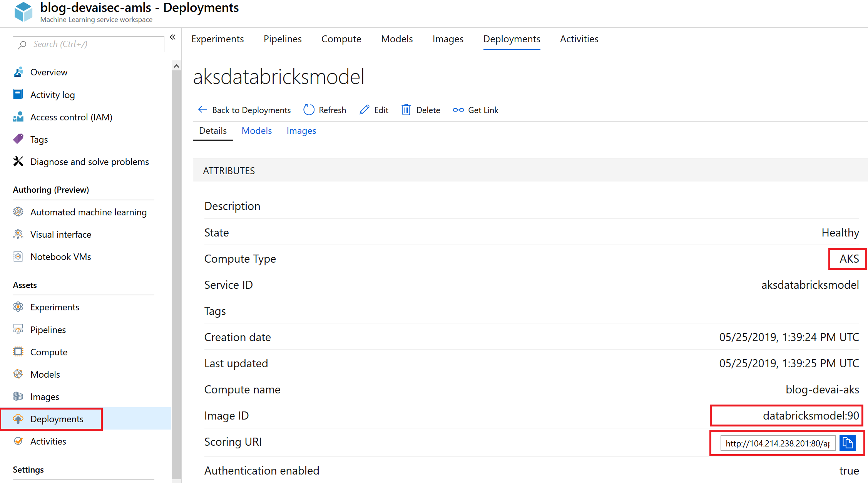Open Diagnose and solve problems
This screenshot has width=868, height=483.
pyautogui.click(x=89, y=162)
